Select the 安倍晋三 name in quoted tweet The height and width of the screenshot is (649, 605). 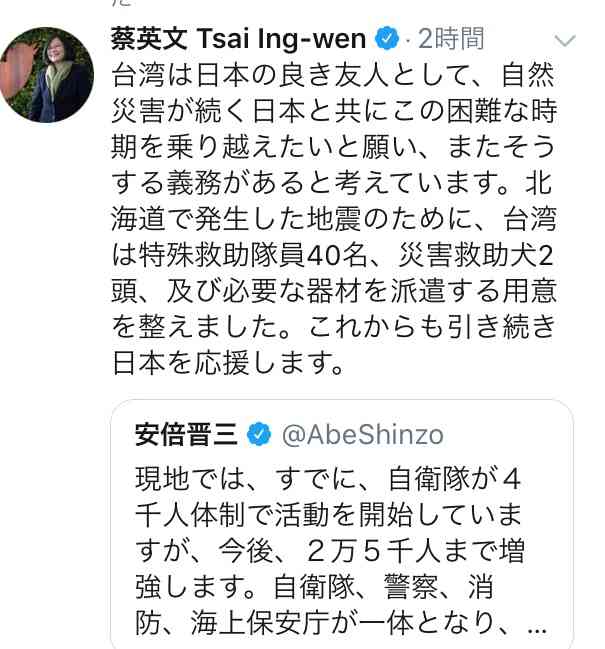click(186, 435)
